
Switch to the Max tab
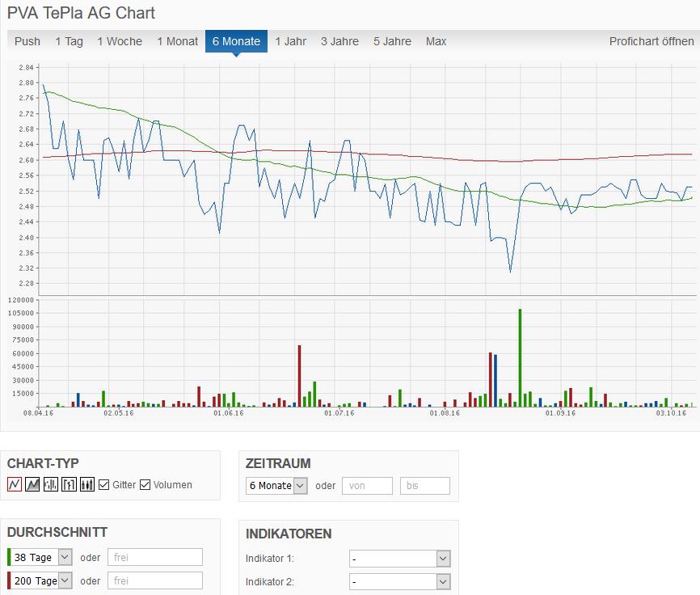436,41
